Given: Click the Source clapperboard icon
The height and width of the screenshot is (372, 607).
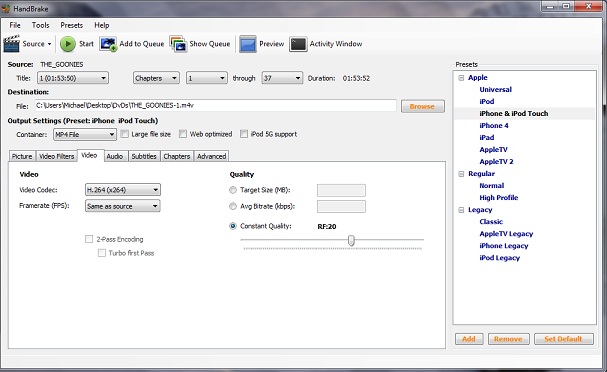Looking at the screenshot, I should tap(11, 44).
